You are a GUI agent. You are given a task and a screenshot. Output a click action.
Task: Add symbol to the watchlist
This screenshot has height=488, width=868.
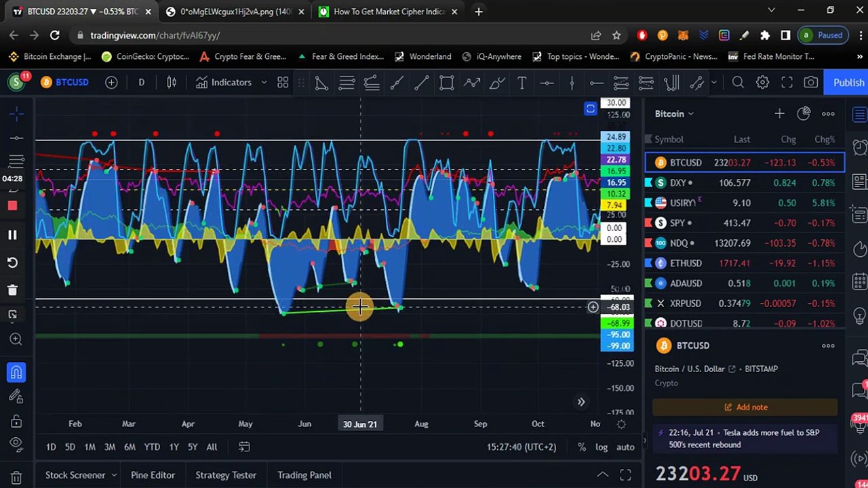click(x=779, y=114)
